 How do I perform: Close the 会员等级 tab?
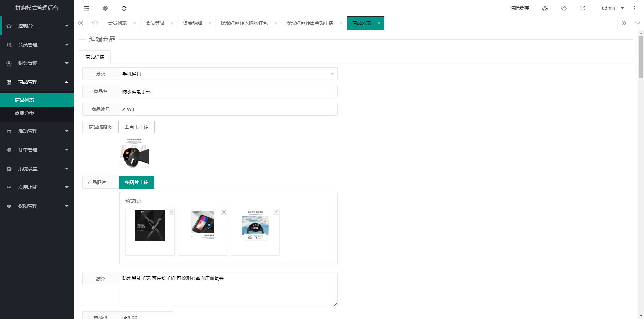tap(172, 23)
